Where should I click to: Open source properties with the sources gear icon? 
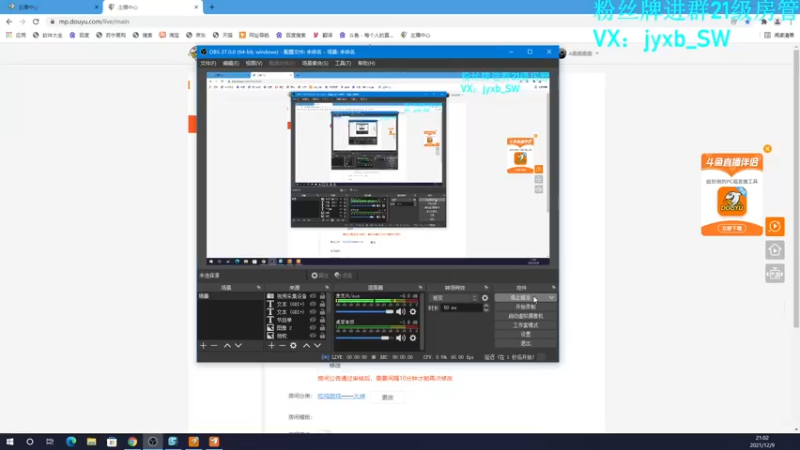293,345
